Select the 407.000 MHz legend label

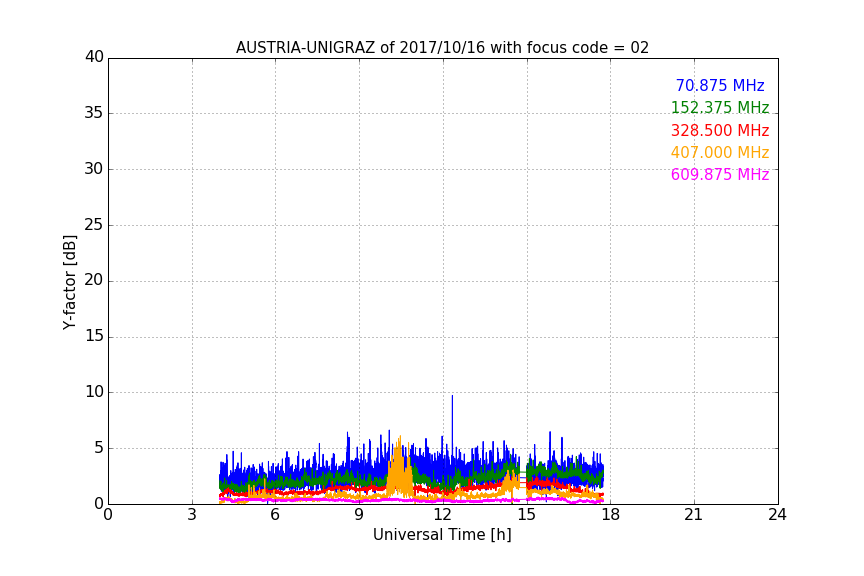click(720, 152)
